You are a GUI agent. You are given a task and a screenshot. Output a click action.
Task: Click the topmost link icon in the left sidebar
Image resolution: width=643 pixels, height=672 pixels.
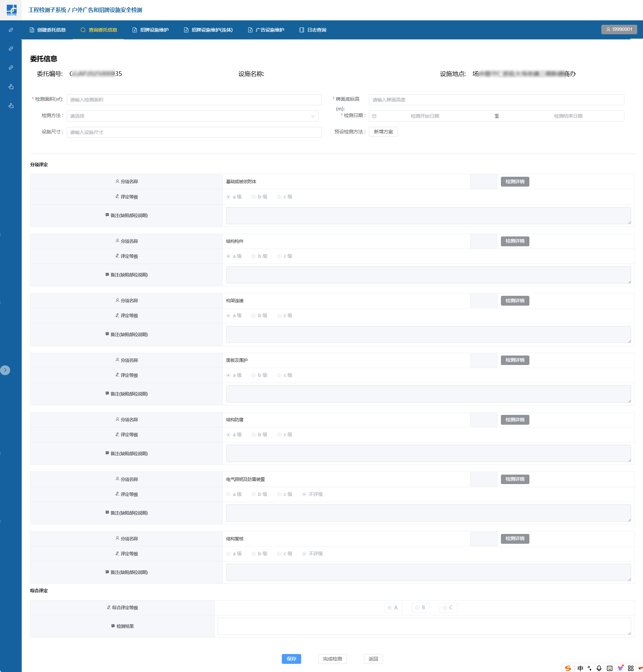click(11, 30)
